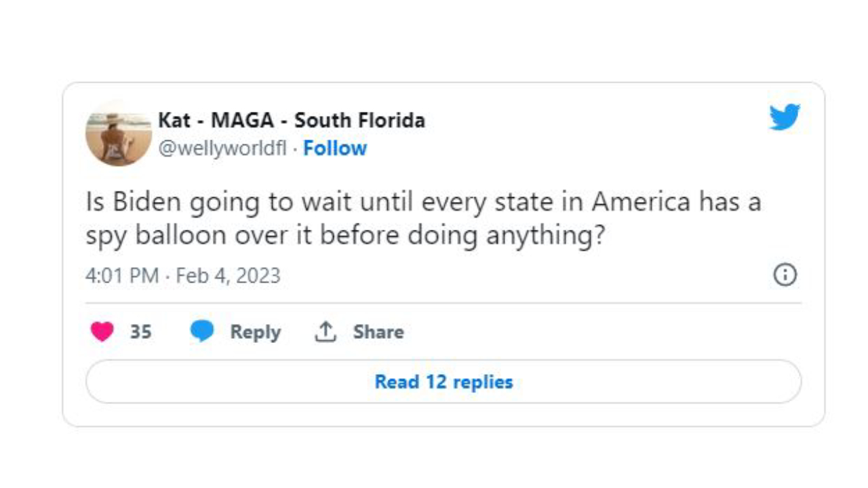Click the Share text label

[378, 332]
